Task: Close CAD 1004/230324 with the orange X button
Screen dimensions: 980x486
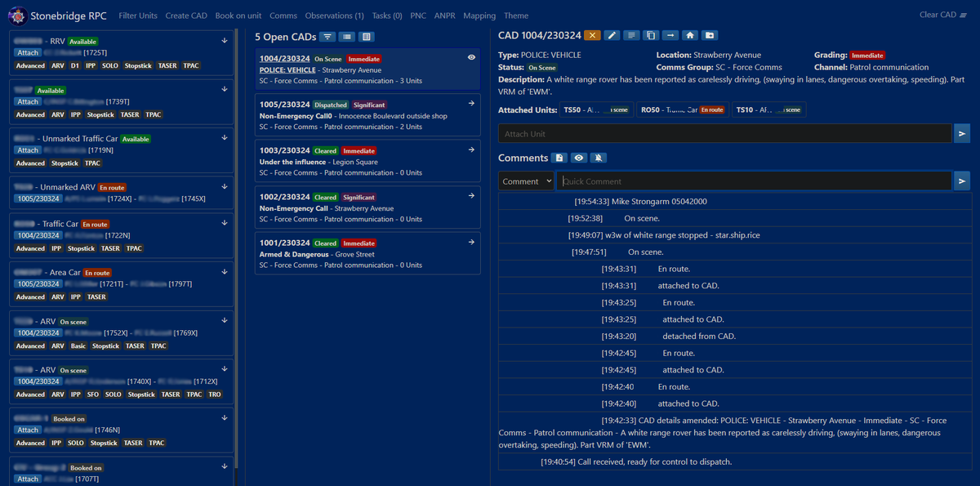Action: [592, 35]
